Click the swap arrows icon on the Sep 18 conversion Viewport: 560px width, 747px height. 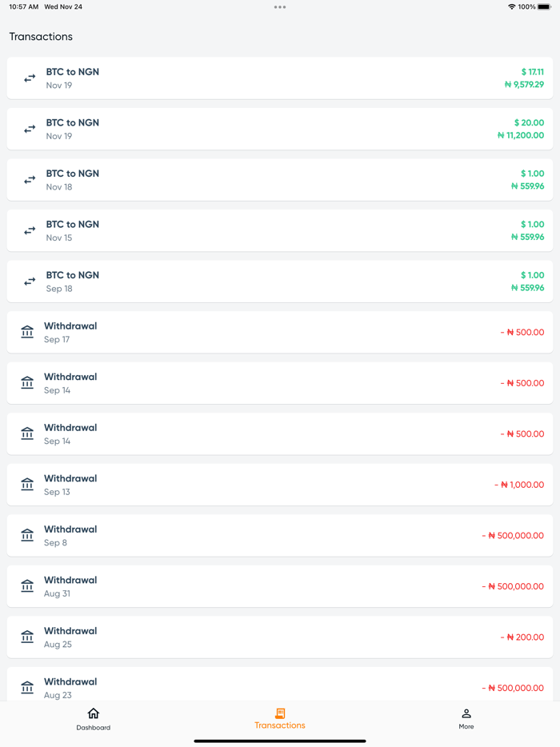point(30,281)
